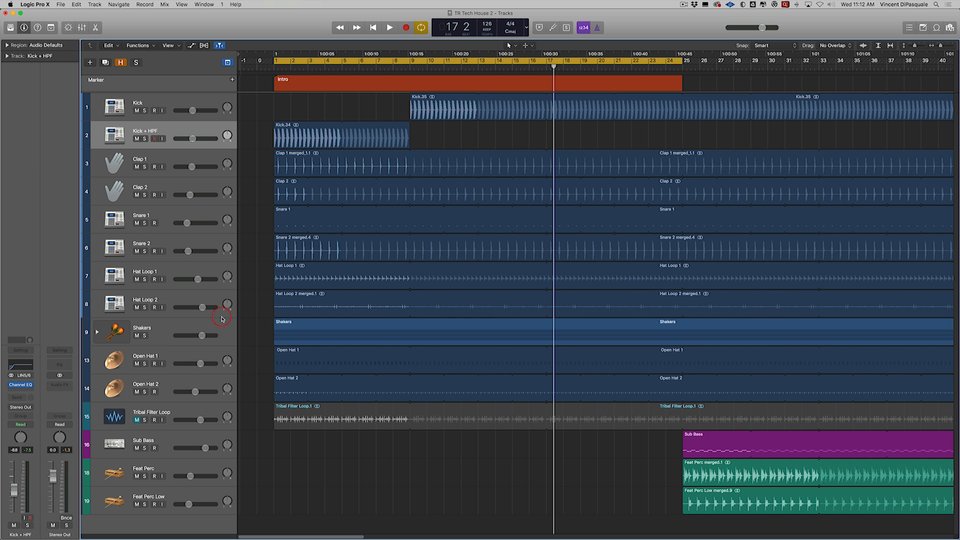Open the List Editors icon
Image resolution: width=960 pixels, height=540 pixels.
coord(909,28)
